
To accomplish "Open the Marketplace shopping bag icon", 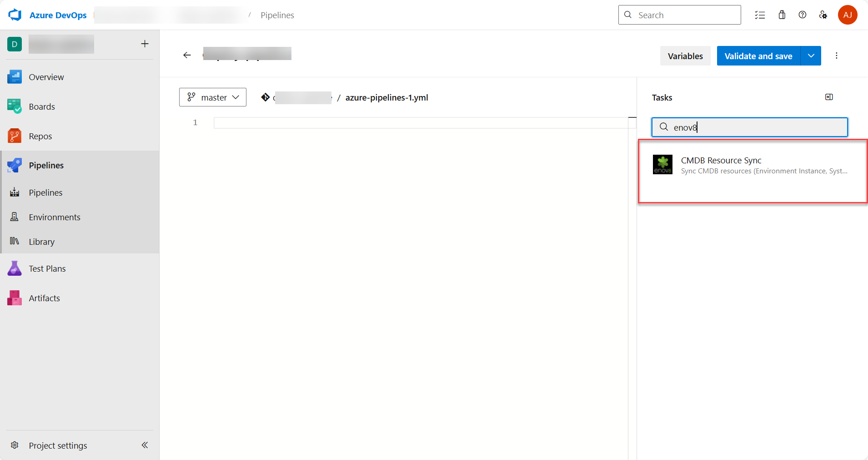I will pyautogui.click(x=781, y=15).
